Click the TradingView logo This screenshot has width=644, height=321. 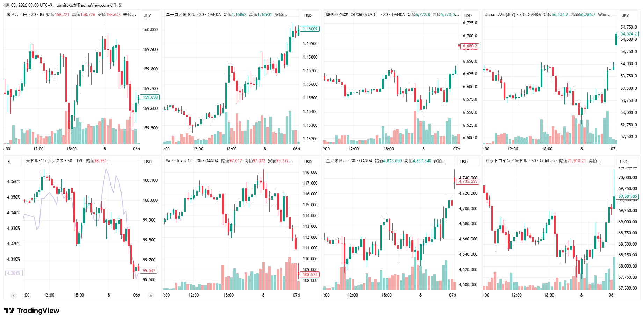click(32, 311)
